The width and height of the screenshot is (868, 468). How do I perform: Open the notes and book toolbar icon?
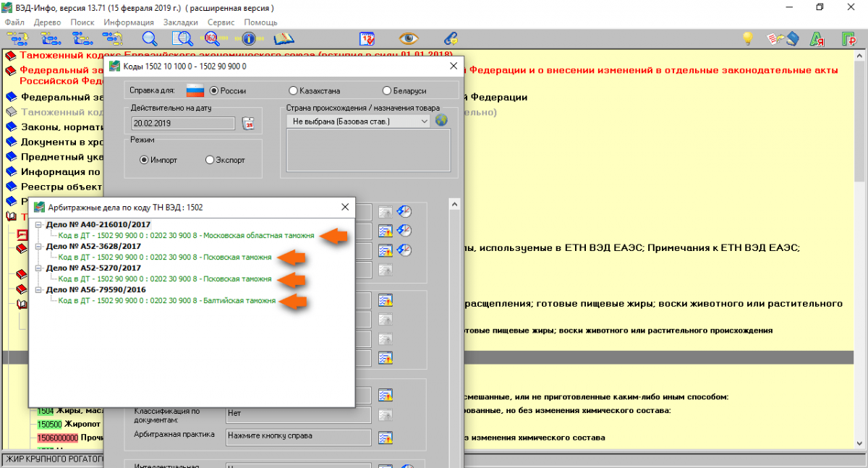coord(783,38)
